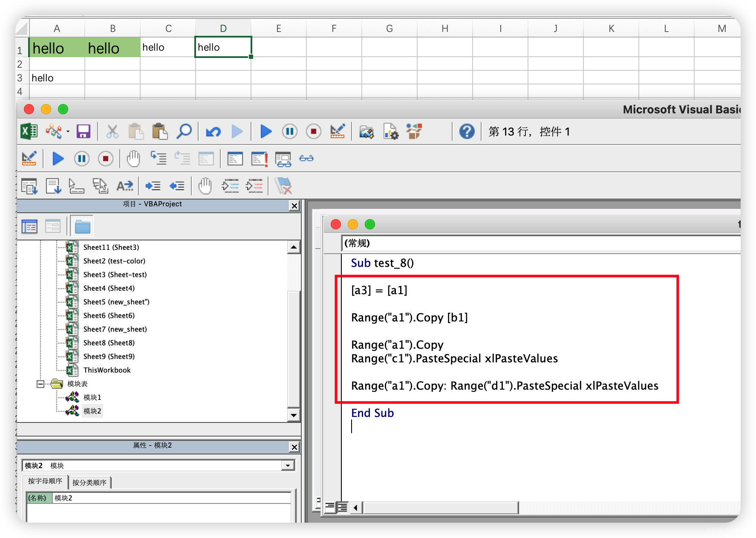Click the Paste clipboard icon

pos(160,131)
